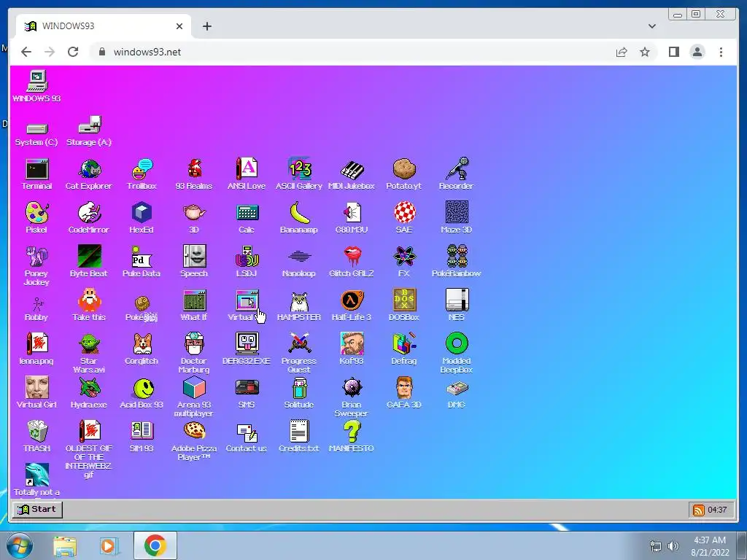Open ANSI Love icon
This screenshot has width=747, height=560.
point(247,169)
